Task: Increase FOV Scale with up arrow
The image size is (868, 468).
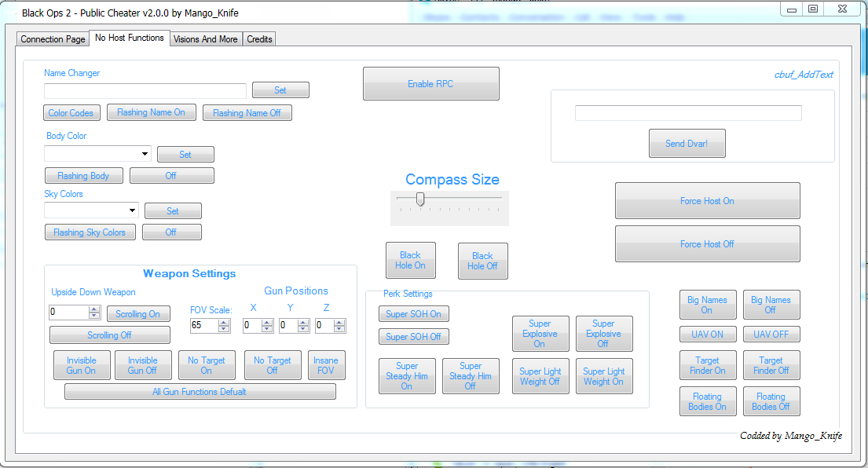Action: 224,323
